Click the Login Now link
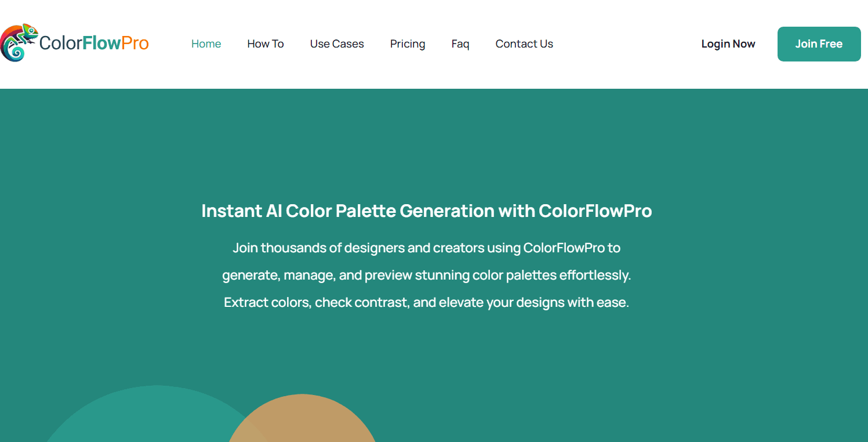This screenshot has height=442, width=868. point(728,44)
